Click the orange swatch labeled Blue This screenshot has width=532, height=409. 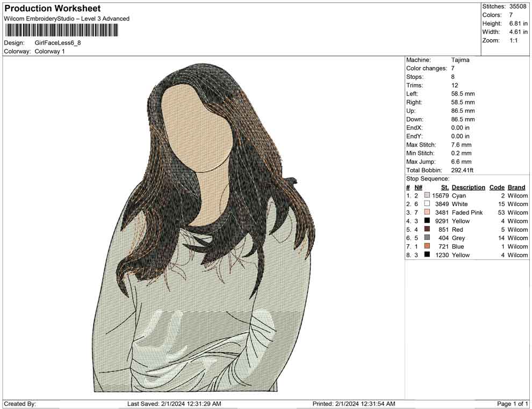427,246
